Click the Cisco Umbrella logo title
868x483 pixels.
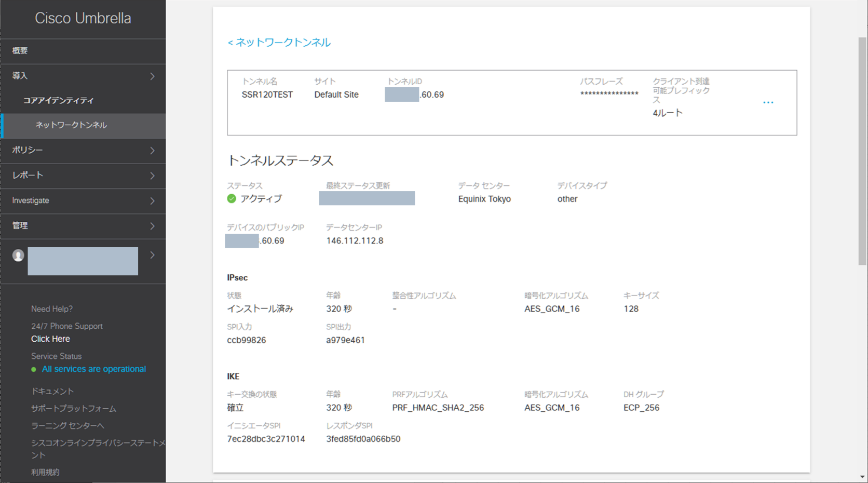pyautogui.click(x=83, y=18)
